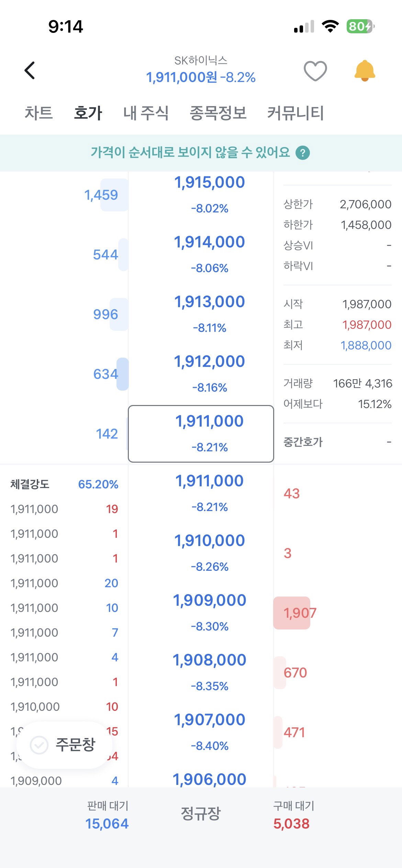Tap the yellow bell alert icon

tap(365, 71)
